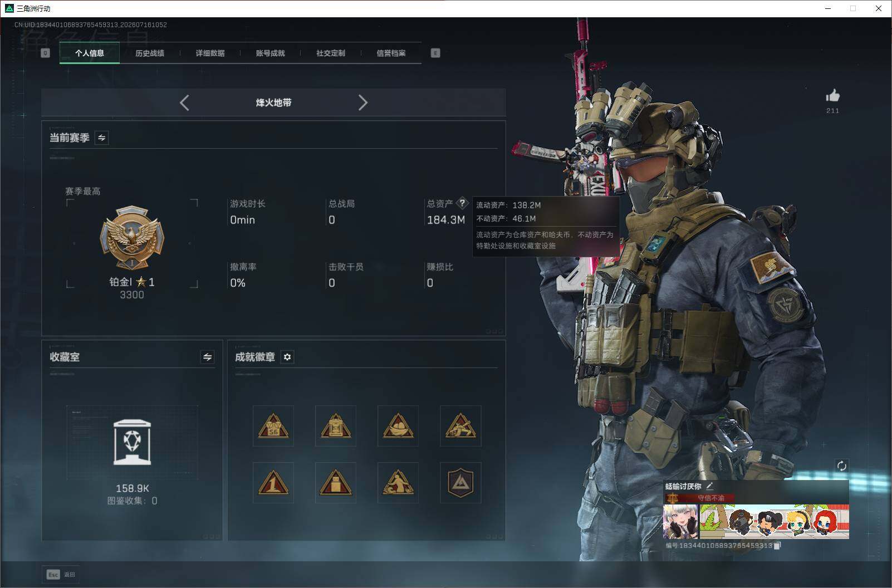The image size is (892, 588).
Task: Close the 三角洲行动 window
Action: click(879, 8)
